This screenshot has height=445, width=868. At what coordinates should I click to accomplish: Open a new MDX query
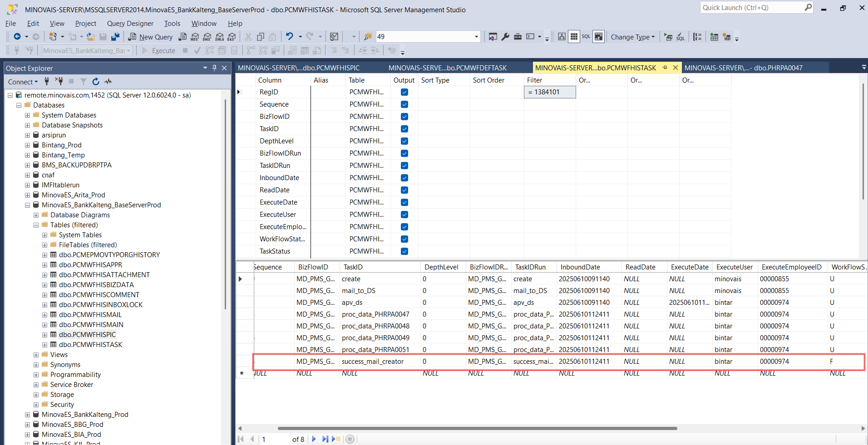[x=195, y=37]
